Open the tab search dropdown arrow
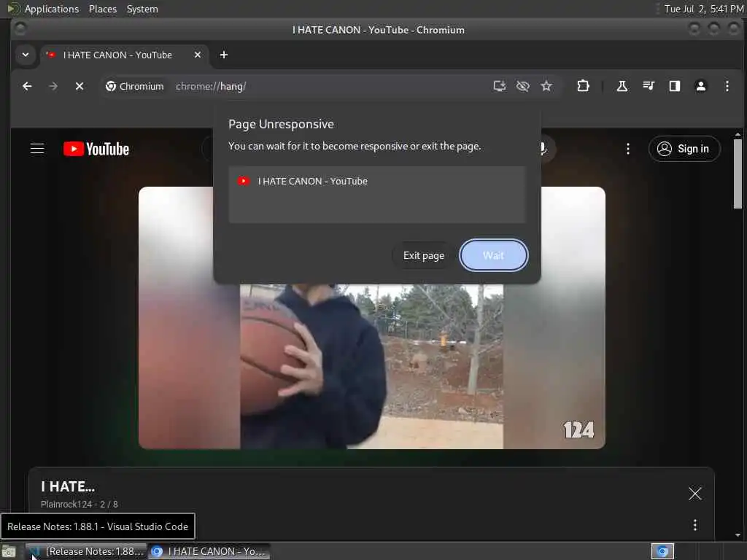The height and width of the screenshot is (560, 747). (26, 55)
